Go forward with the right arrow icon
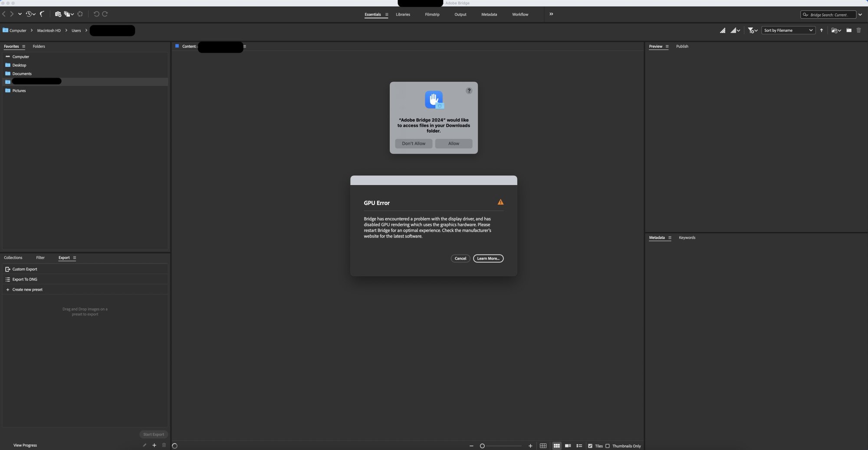This screenshot has height=450, width=868. click(12, 14)
